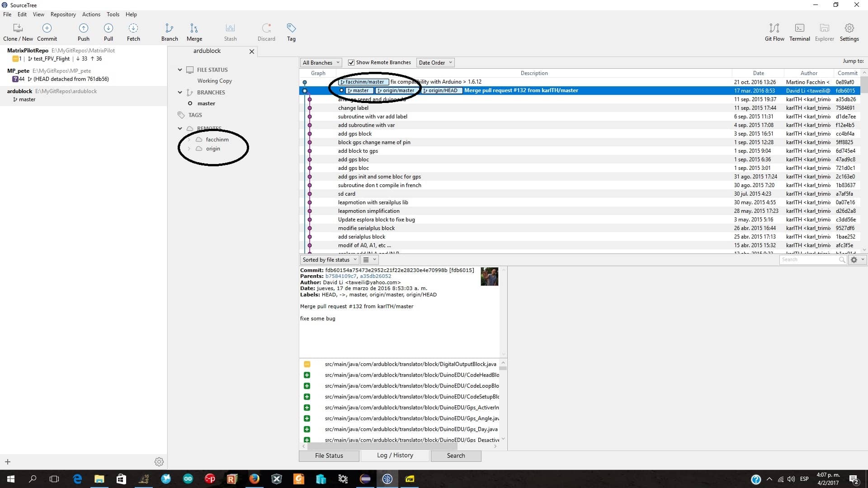This screenshot has width=868, height=488.
Task: Select DigitalOutputBlock.java in file list
Action: click(x=400, y=364)
